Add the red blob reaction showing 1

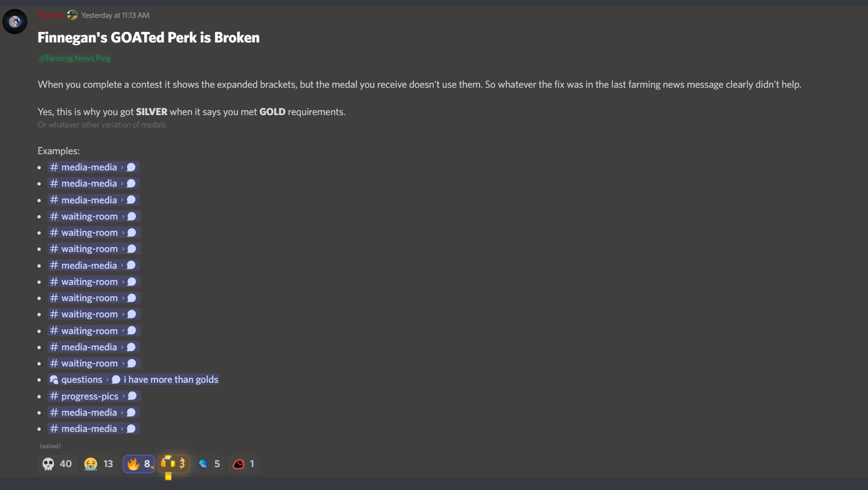point(244,464)
